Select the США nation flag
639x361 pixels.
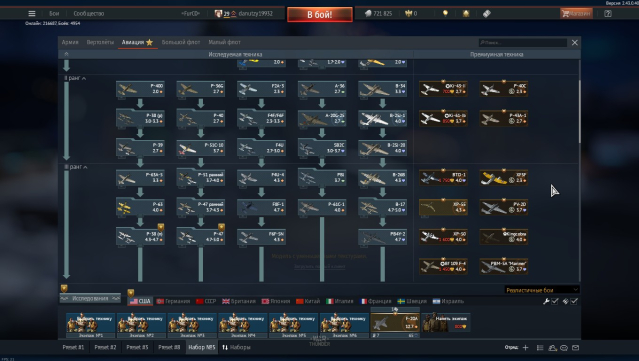pos(140,301)
